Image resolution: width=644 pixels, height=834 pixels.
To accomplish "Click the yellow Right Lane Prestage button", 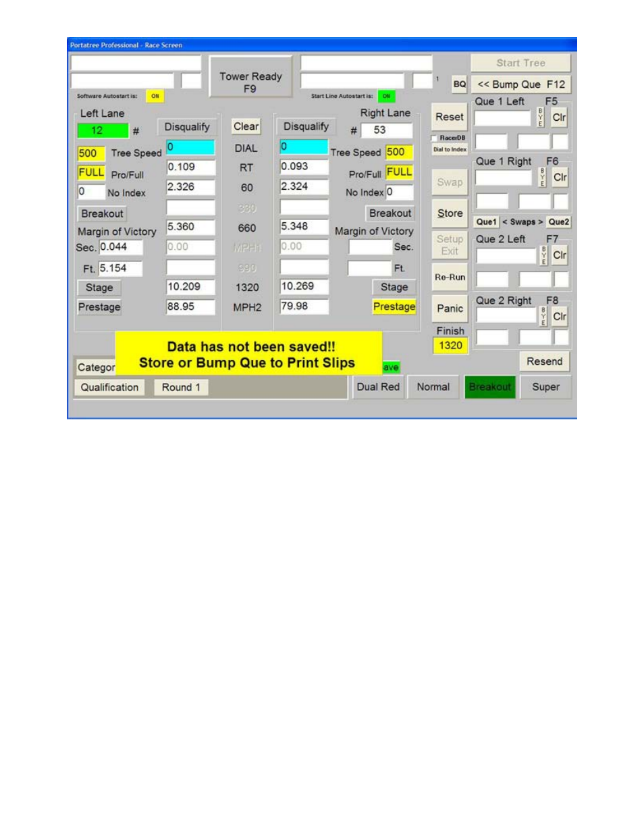I will pyautogui.click(x=394, y=307).
